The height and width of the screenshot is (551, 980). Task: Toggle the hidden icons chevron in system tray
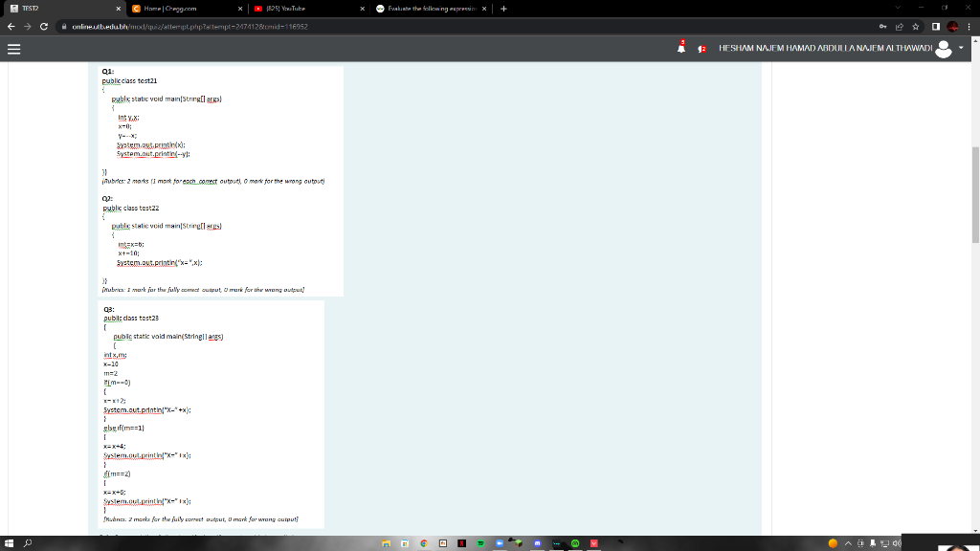click(849, 543)
